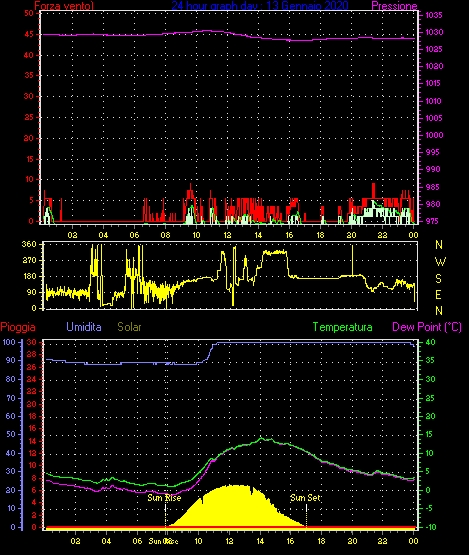The height and width of the screenshot is (555, 469).
Task: Click the 12 hour tick on top graph
Action: pyautogui.click(x=227, y=235)
